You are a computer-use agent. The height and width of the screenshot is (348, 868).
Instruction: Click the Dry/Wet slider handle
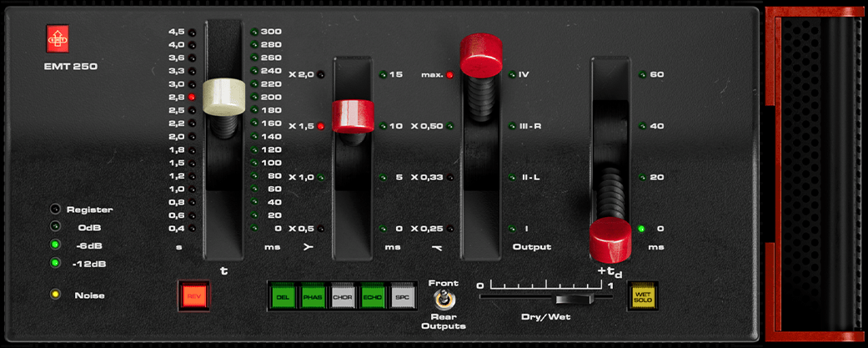coord(574,300)
